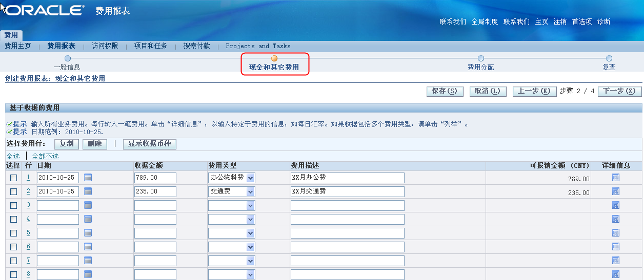
Task: Tick the checkbox for row 5
Action: tap(13, 233)
